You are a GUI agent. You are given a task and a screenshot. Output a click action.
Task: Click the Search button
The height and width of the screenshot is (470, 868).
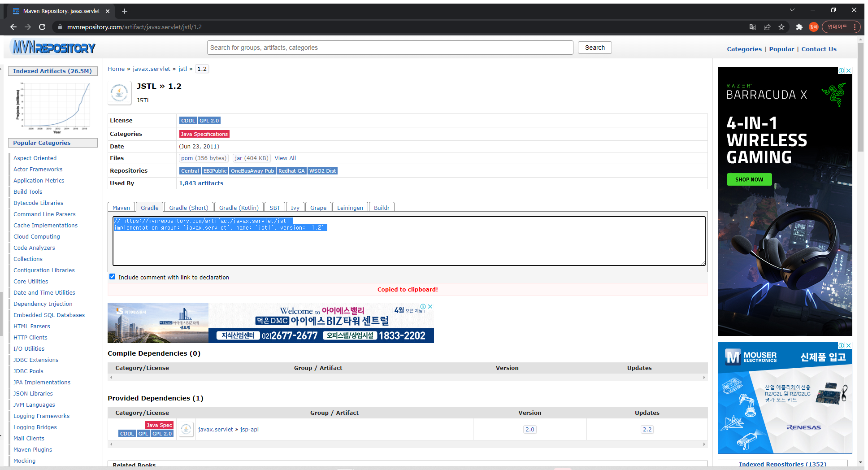click(x=595, y=48)
